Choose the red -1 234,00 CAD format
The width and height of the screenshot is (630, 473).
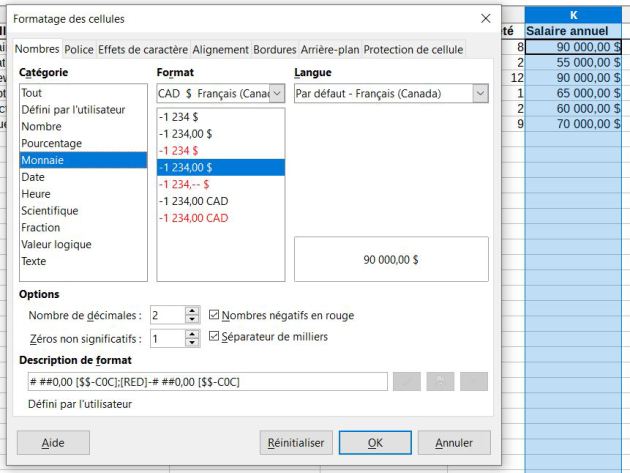pos(194,218)
